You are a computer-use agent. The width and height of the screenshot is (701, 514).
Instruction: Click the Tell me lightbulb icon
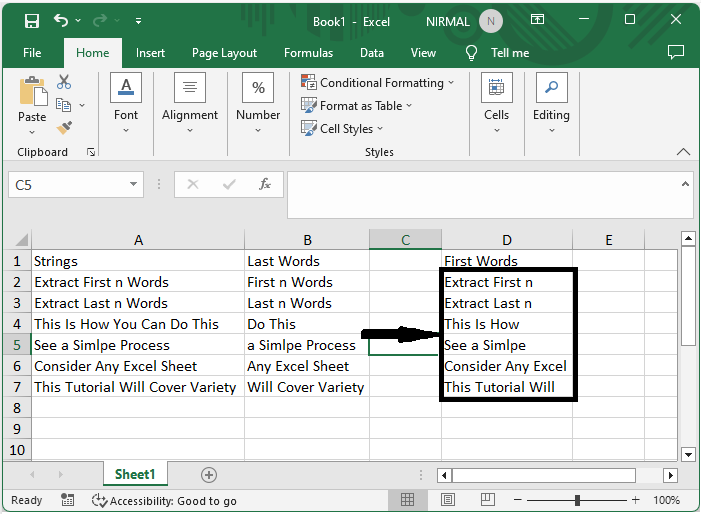472,53
